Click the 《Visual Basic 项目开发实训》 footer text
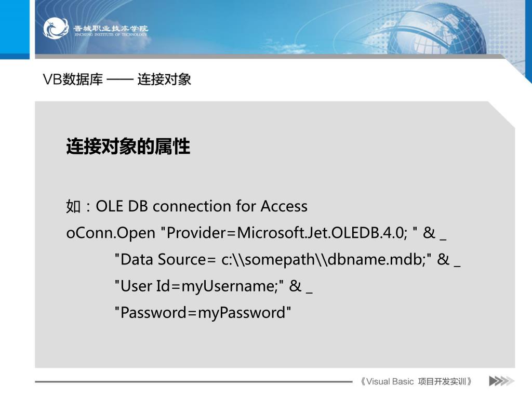 pos(416,381)
